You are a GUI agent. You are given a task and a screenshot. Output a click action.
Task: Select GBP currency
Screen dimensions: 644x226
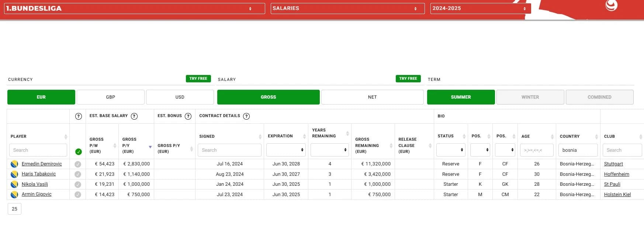[111, 97]
